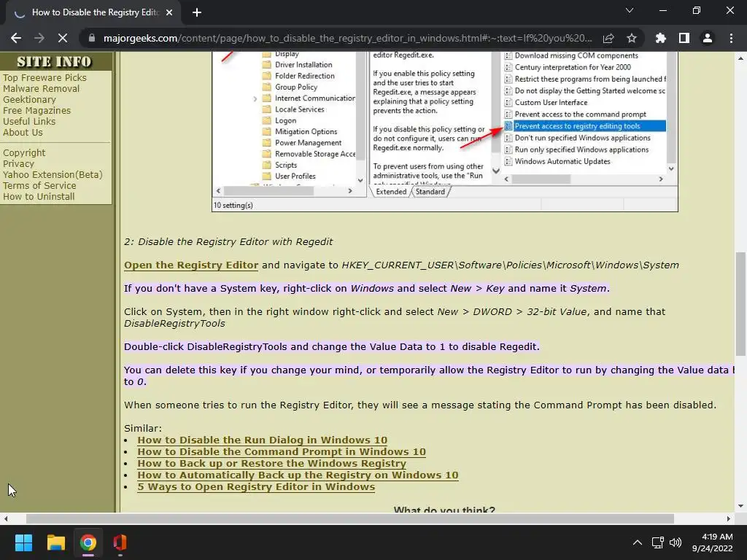Open Automatically Back up the Registry article

pos(298,475)
